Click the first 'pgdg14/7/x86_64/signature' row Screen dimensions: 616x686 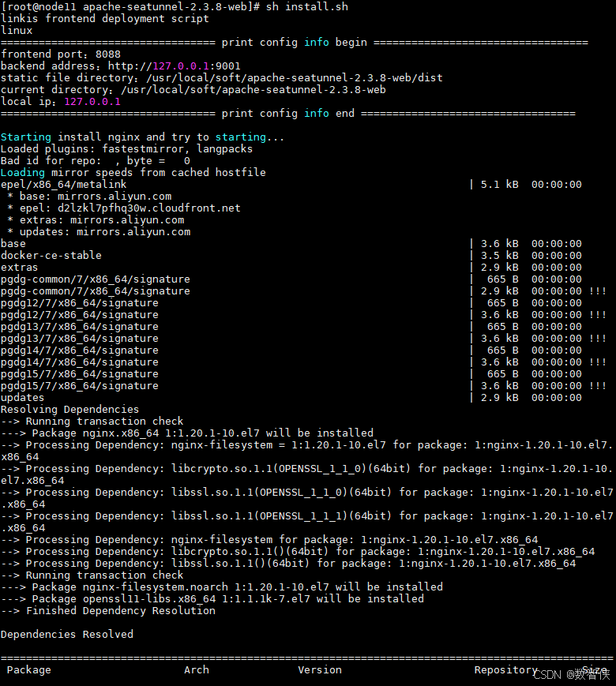coord(291,350)
